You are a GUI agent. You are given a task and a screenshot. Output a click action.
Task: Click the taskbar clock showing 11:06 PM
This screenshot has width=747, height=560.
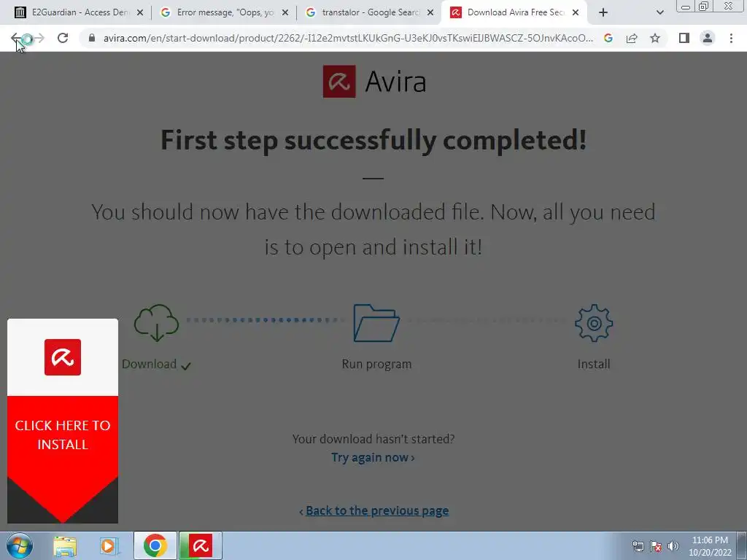pos(710,546)
